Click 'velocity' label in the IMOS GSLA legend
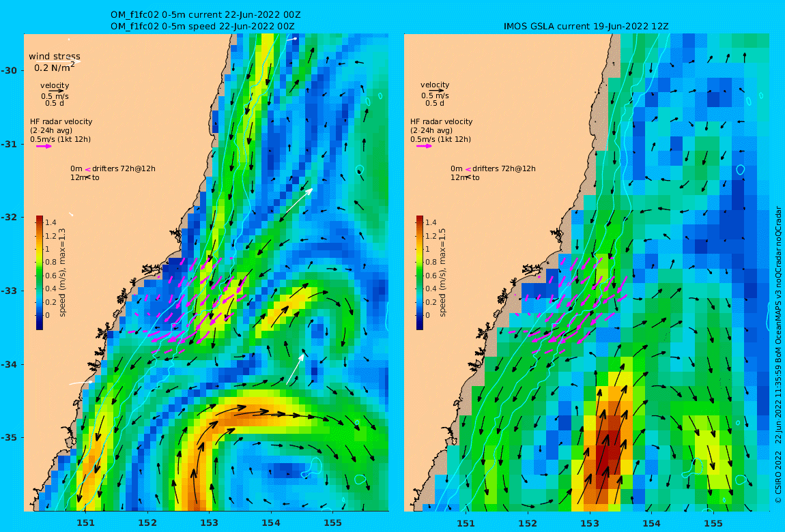The width and height of the screenshot is (785, 532). pyautogui.click(x=435, y=85)
